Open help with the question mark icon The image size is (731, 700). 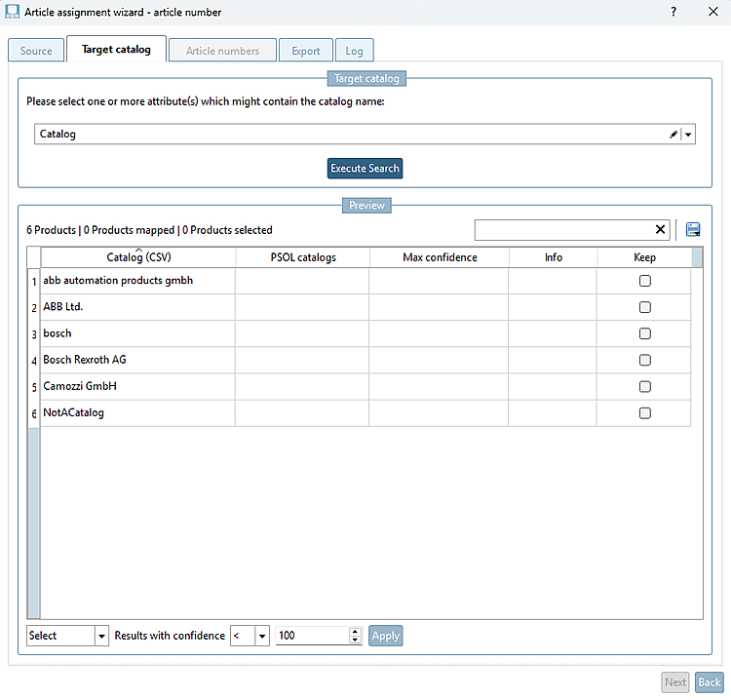coord(673,12)
